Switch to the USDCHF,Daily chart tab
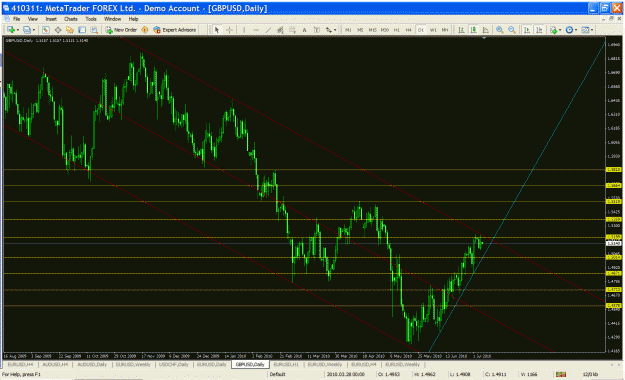This screenshot has height=380, width=625. [174, 364]
